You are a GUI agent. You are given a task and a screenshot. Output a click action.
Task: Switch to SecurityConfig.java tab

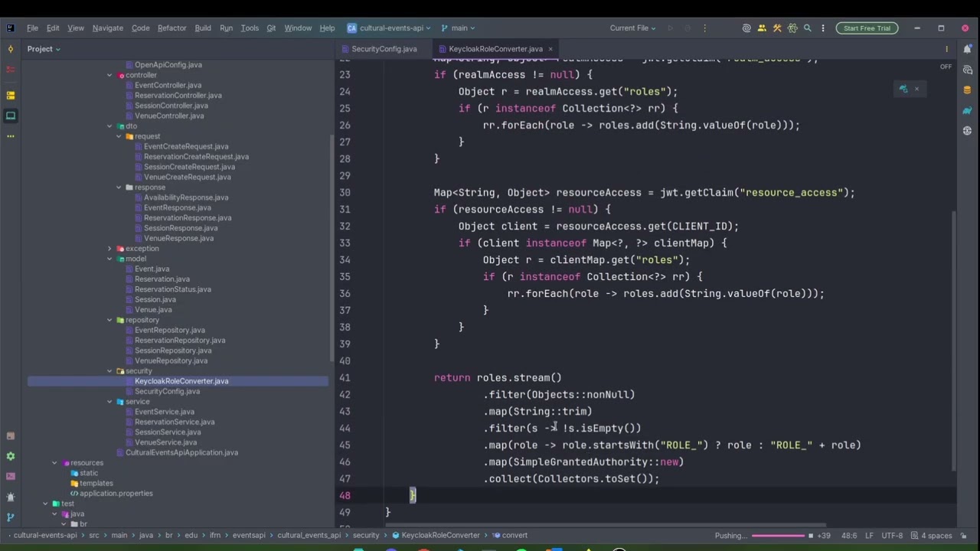[x=384, y=49]
